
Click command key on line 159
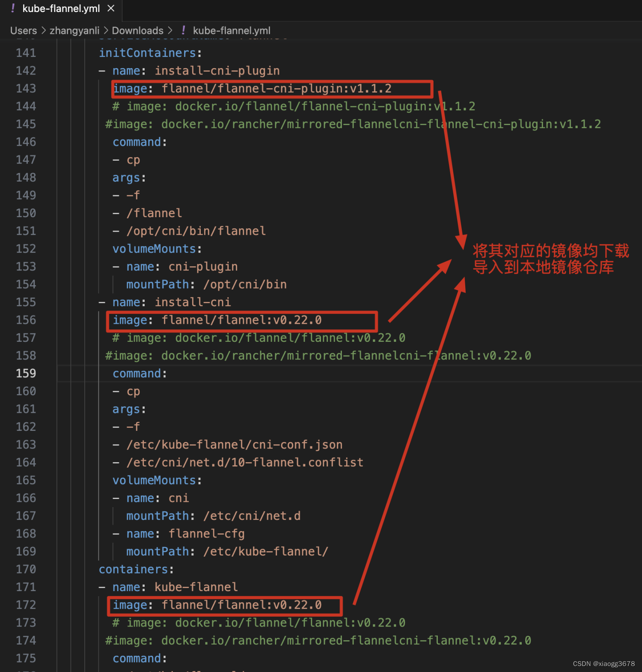coord(137,373)
